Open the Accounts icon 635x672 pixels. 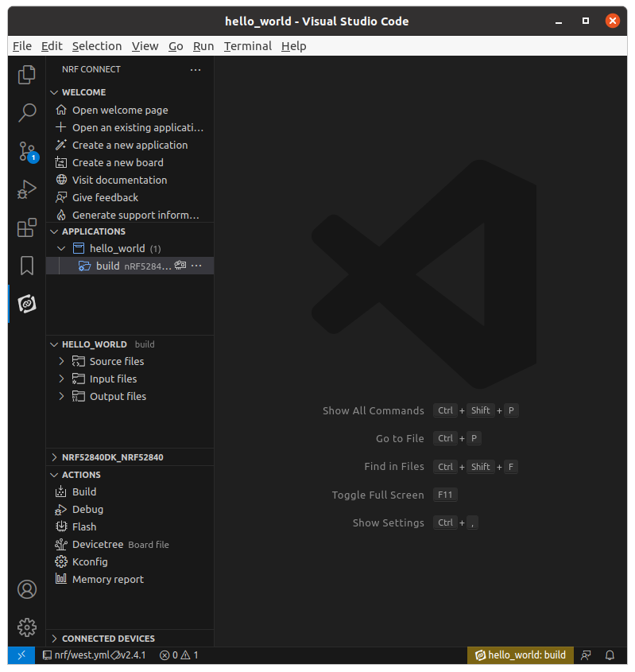tap(26, 589)
